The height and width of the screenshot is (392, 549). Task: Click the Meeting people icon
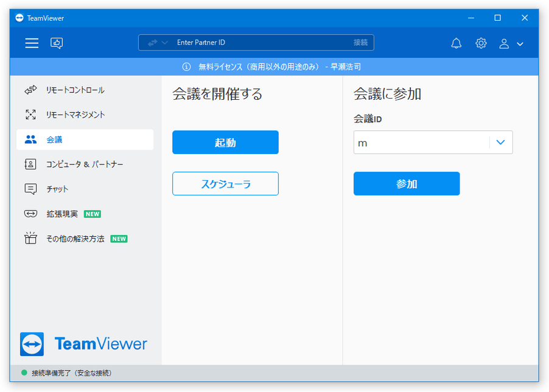30,139
